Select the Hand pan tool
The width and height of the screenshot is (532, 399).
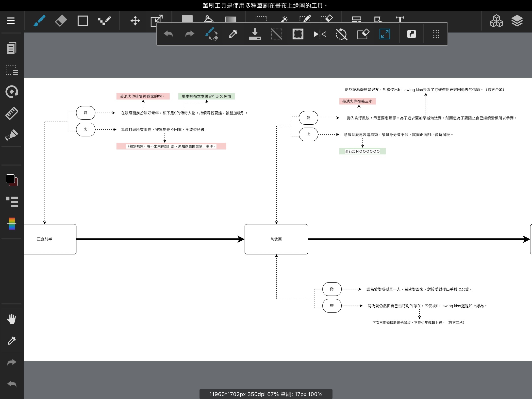pos(12,319)
